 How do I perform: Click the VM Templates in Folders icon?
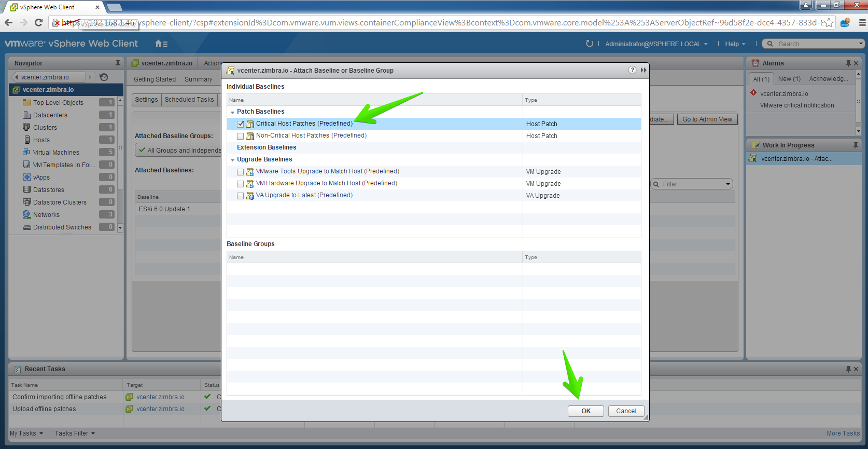click(27, 165)
